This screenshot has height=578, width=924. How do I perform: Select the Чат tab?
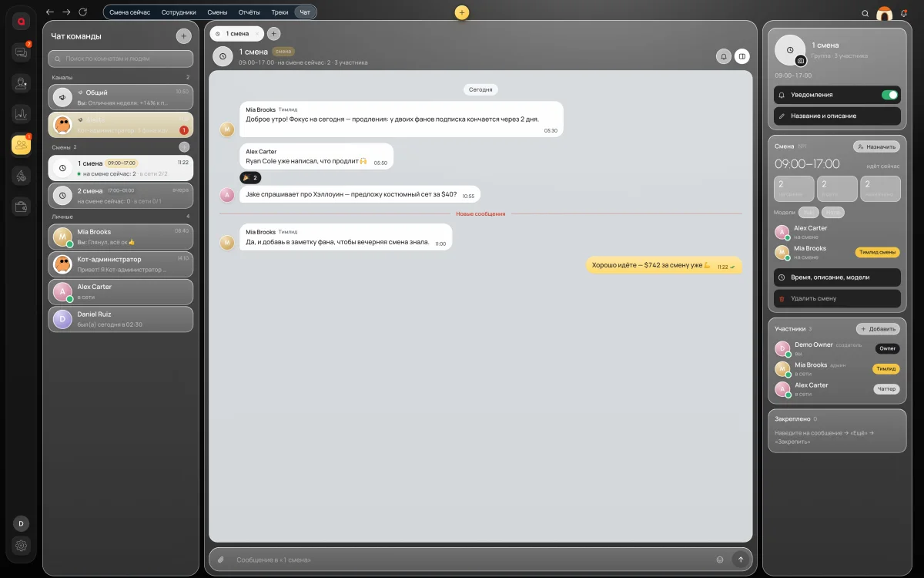(x=306, y=12)
